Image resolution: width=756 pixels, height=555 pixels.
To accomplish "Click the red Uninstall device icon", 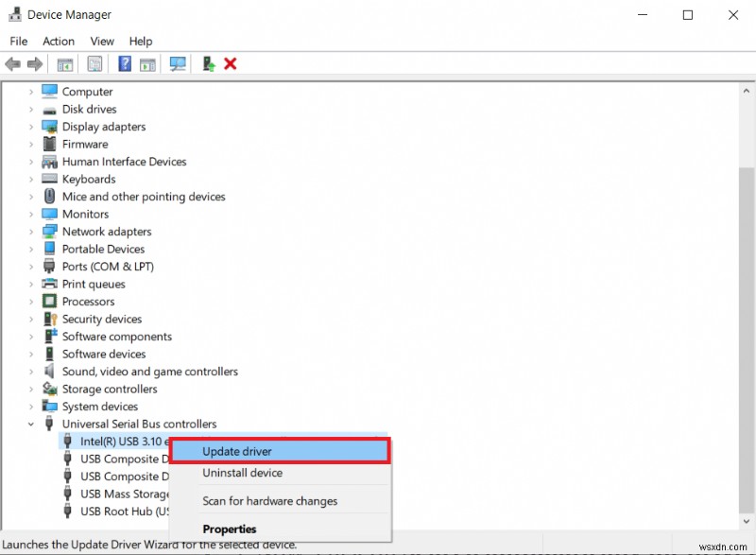I will pos(231,63).
